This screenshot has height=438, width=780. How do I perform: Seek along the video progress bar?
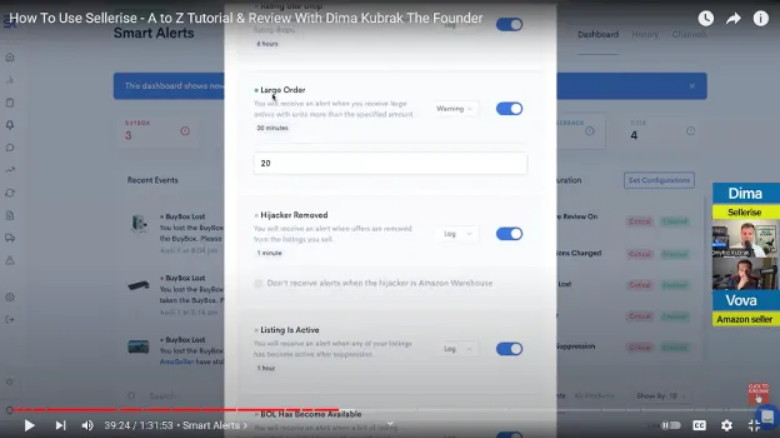click(x=390, y=410)
